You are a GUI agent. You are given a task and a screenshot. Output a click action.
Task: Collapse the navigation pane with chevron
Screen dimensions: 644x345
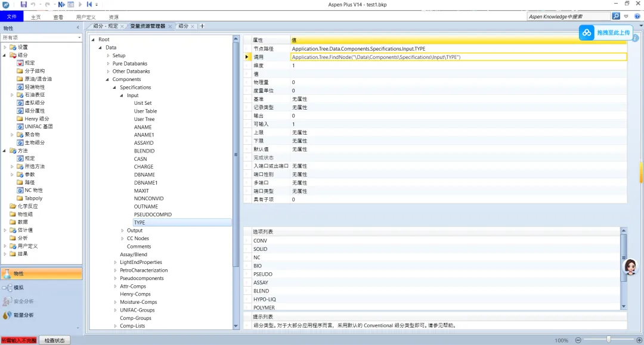[x=78, y=28]
